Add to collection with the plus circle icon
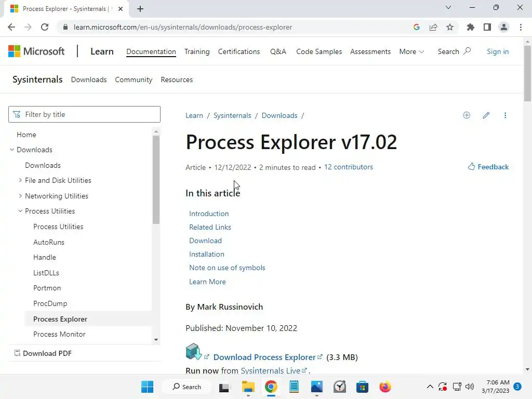The image size is (532, 399). 467,115
